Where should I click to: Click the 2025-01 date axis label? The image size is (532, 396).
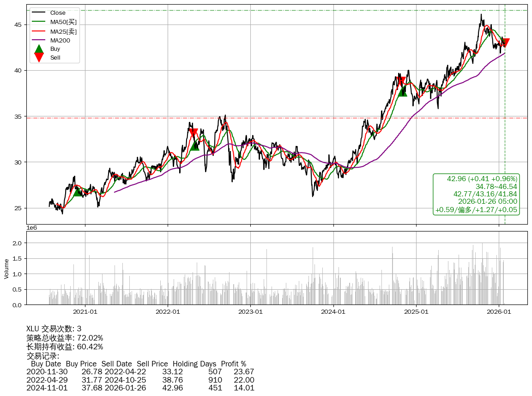[416, 312]
